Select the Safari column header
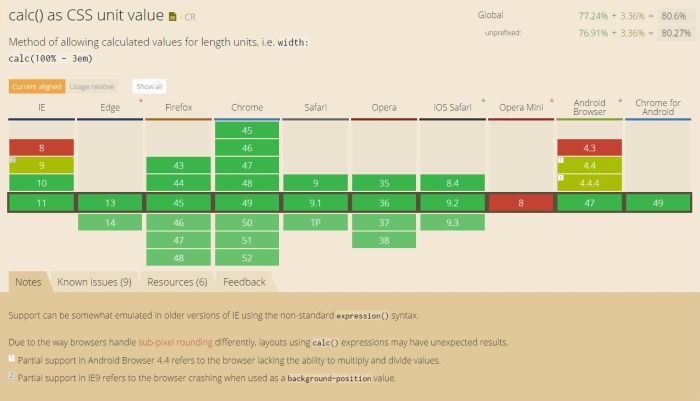700x401 pixels. pyautogui.click(x=316, y=108)
